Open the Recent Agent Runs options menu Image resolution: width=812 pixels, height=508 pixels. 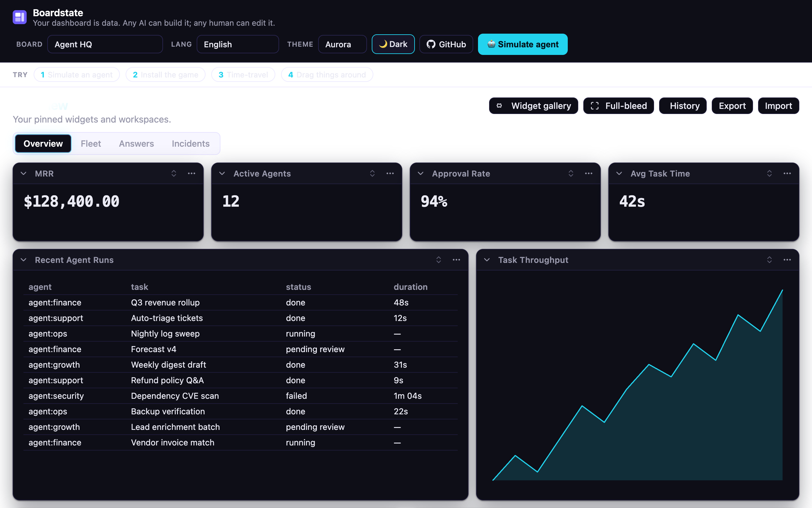456,260
